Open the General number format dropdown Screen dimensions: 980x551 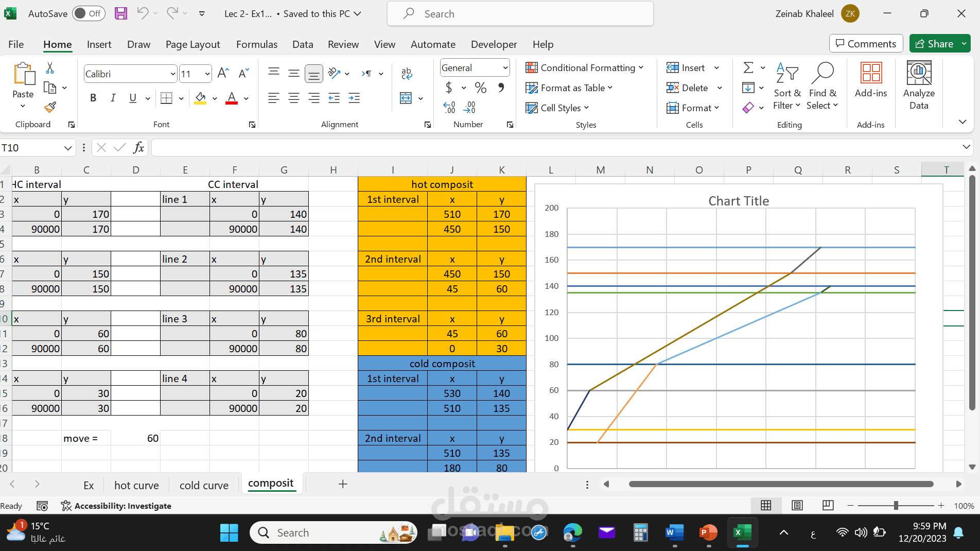(505, 67)
